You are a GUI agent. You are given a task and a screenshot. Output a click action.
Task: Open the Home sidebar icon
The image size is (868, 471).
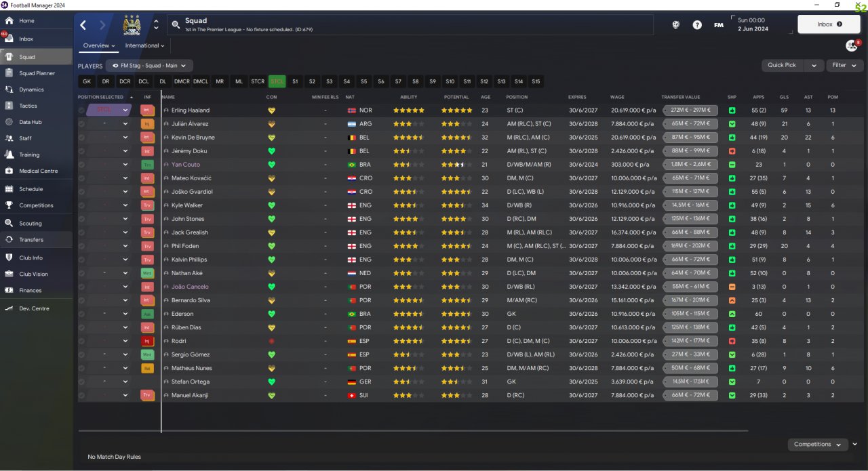9,21
